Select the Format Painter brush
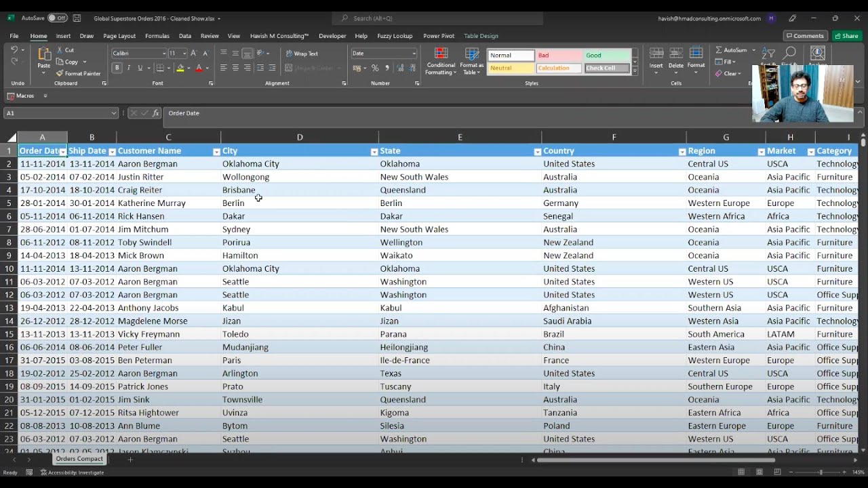 (x=60, y=73)
